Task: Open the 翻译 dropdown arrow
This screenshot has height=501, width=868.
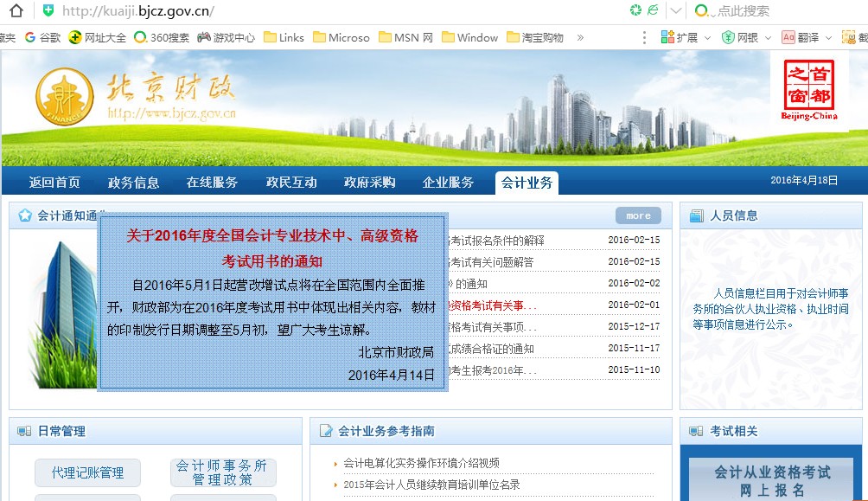Action: (829, 38)
